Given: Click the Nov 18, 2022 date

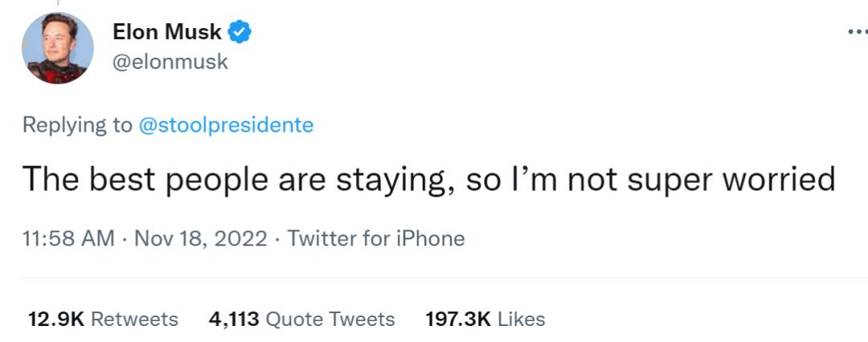Looking at the screenshot, I should pos(200,238).
